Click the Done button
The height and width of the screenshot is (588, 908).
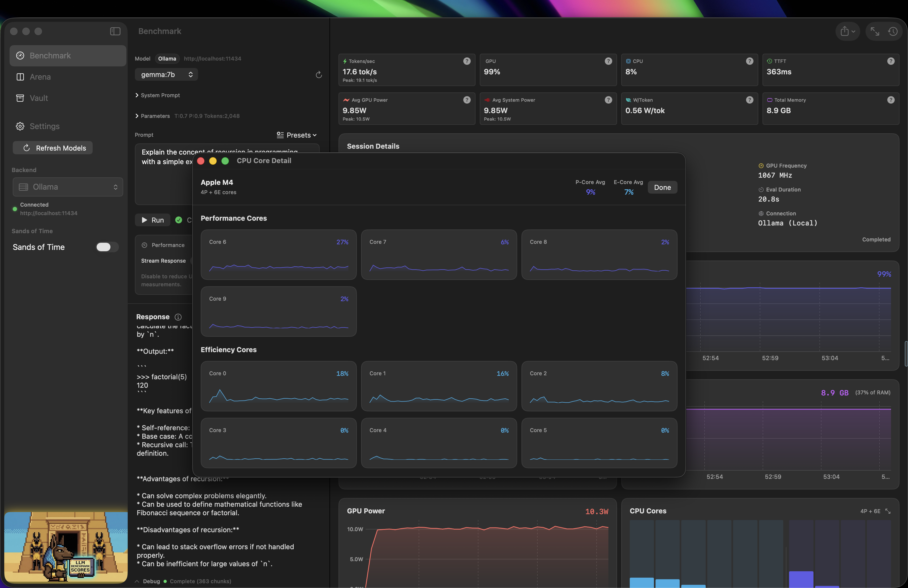(x=662, y=187)
